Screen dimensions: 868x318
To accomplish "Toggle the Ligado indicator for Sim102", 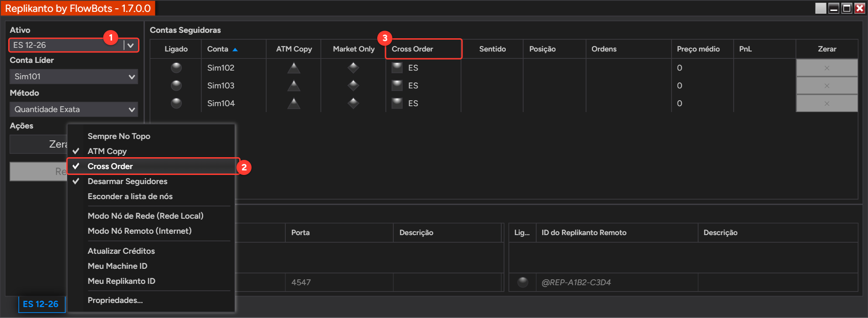I will [x=176, y=68].
